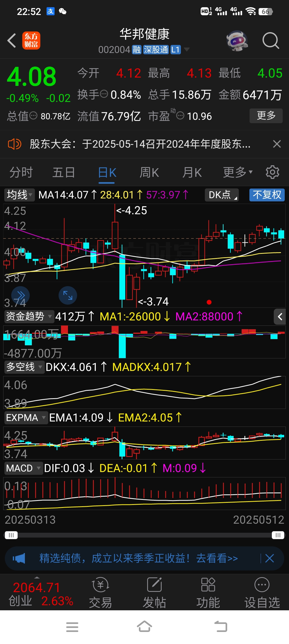
Task: Open the 精选纯债 promotion link
Action: click(139, 558)
